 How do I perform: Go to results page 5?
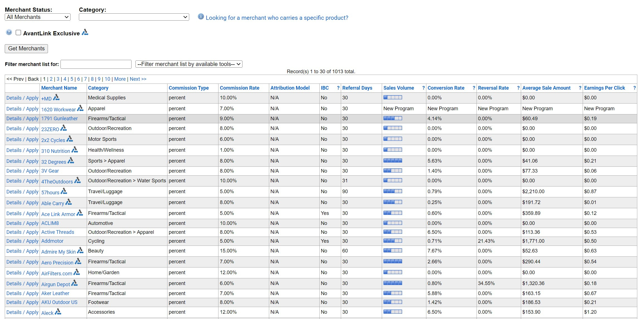click(72, 79)
